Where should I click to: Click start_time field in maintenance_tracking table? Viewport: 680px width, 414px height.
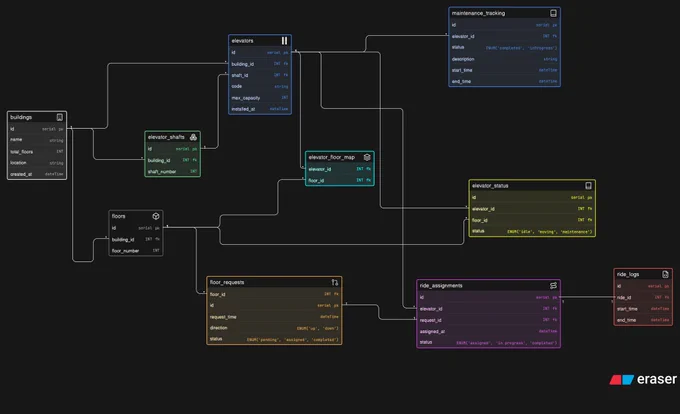pos(504,70)
